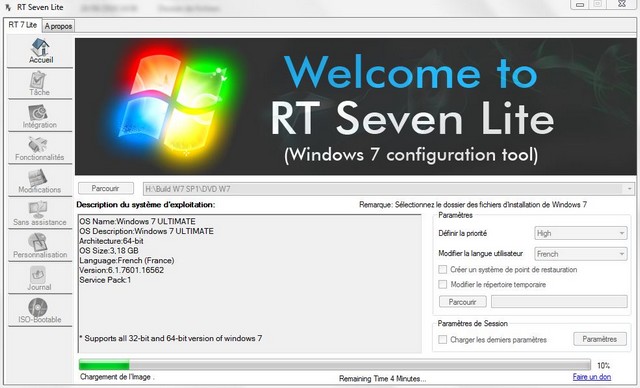
Task: Open the Modifications sidebar section
Action: point(40,181)
